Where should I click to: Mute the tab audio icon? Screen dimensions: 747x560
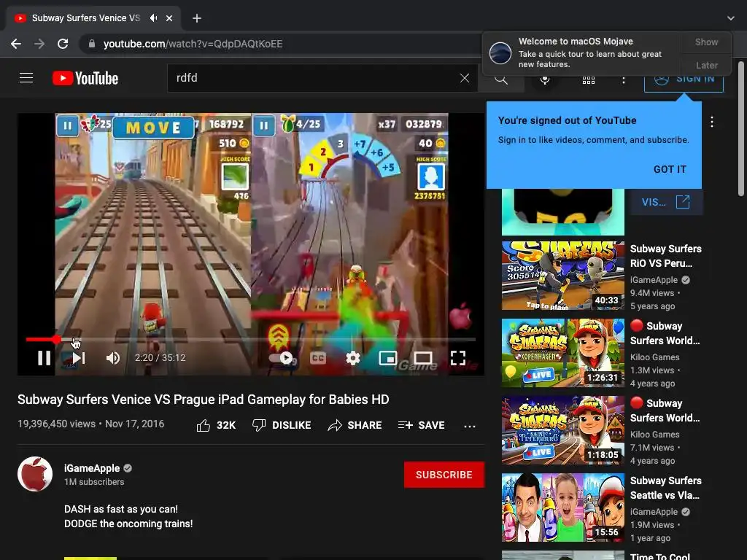click(x=153, y=18)
